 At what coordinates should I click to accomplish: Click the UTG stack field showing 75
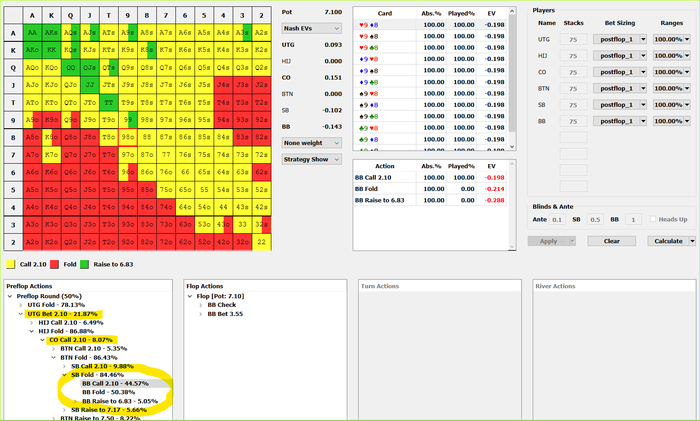coord(573,39)
